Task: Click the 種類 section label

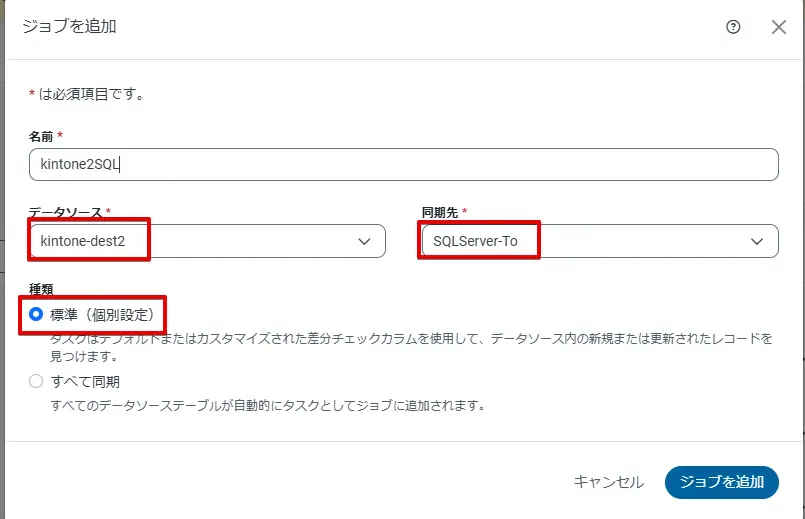Action: (42, 289)
